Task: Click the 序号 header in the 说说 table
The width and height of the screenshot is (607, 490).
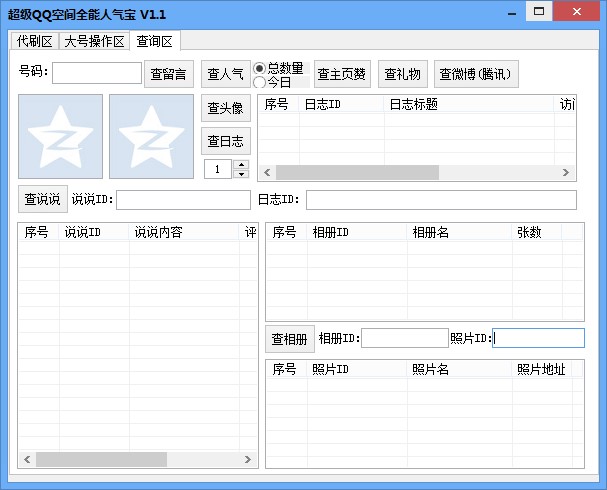Action: click(39, 232)
